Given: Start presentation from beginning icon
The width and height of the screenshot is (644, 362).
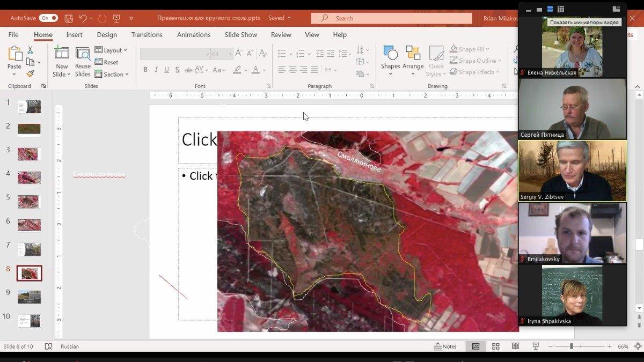Looking at the screenshot, I should 116,18.
